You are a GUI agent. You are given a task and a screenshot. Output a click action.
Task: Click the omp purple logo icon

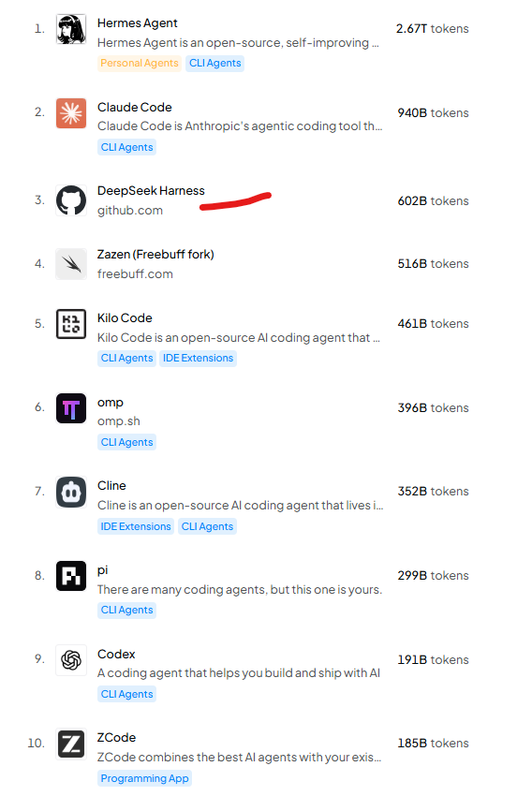tap(71, 408)
